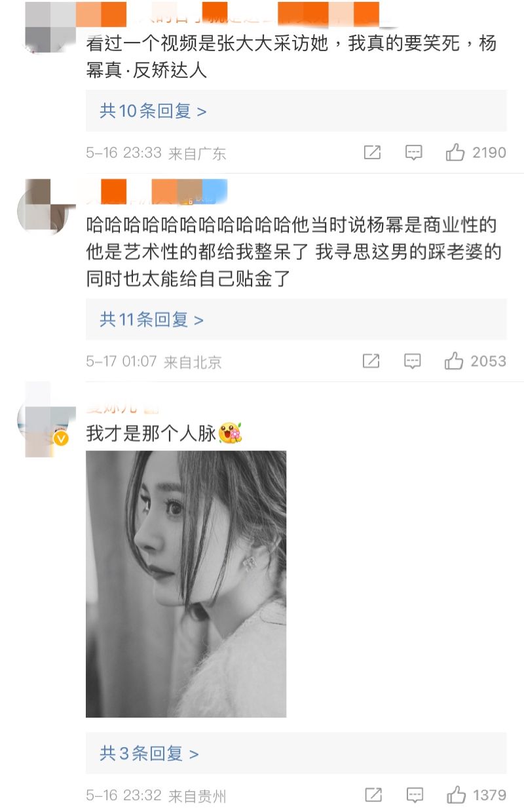The image size is (524, 812).
Task: Like the comment with 2053 likes
Action: click(454, 361)
